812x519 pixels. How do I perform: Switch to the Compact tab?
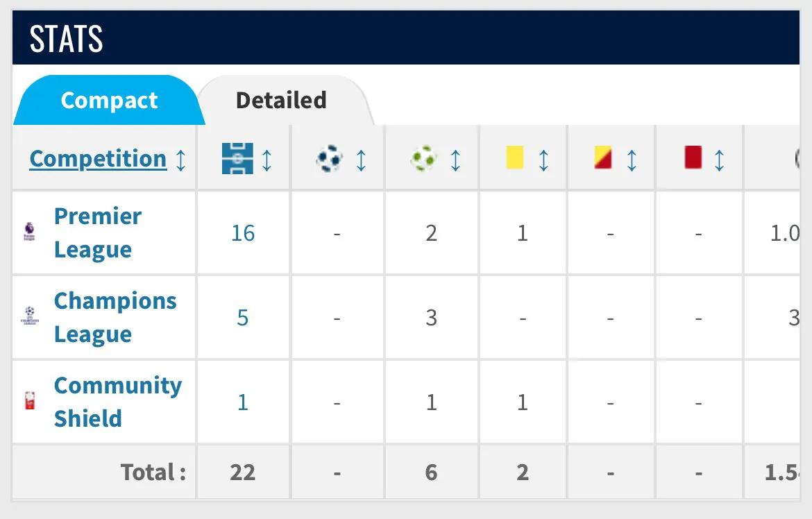[x=109, y=101]
